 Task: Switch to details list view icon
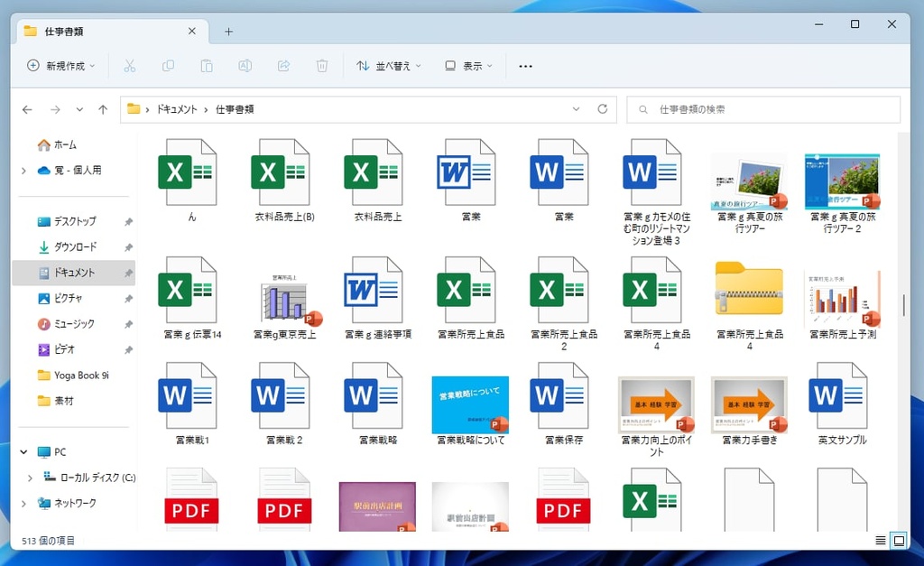tap(881, 540)
